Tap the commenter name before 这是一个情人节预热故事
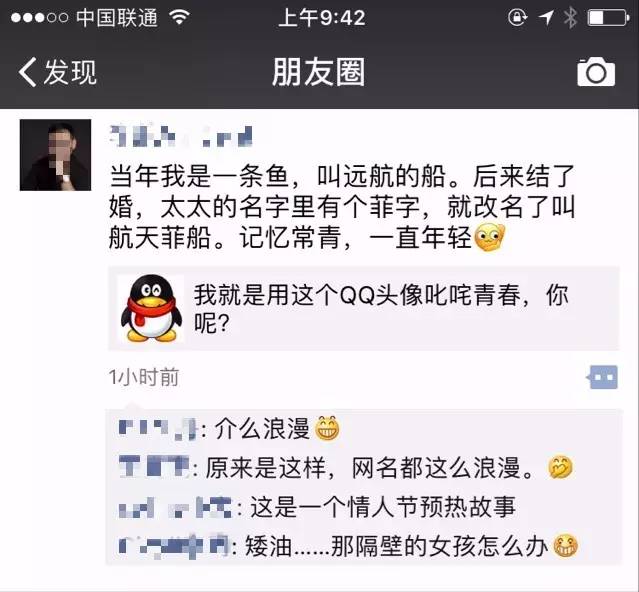Image resolution: width=639 pixels, height=592 pixels. [176, 507]
